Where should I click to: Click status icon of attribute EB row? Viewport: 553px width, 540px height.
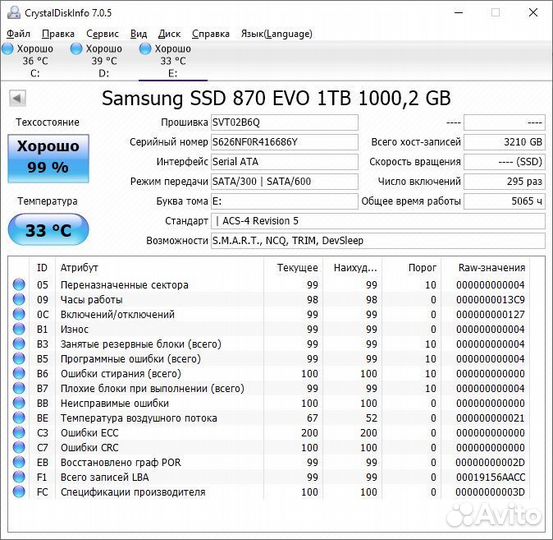[19, 462]
